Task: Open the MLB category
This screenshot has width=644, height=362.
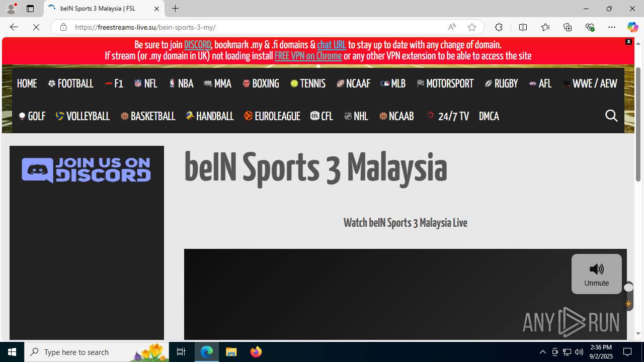Action: pos(393,83)
